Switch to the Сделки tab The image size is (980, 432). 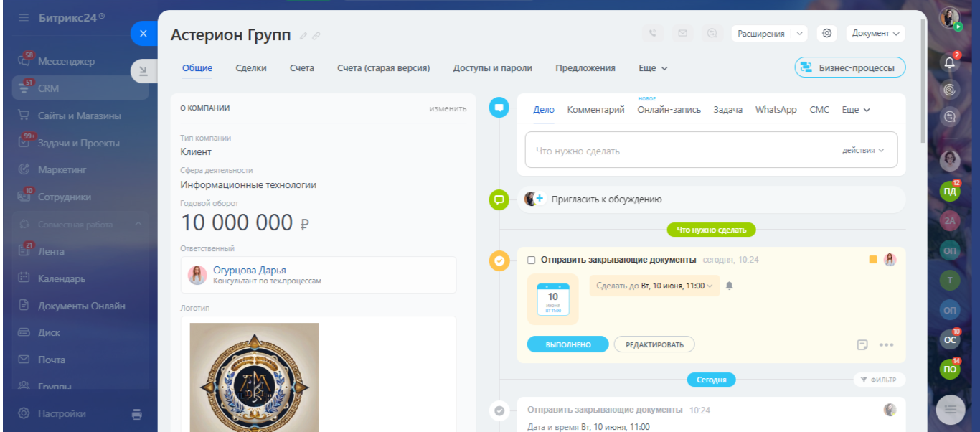pos(251,68)
